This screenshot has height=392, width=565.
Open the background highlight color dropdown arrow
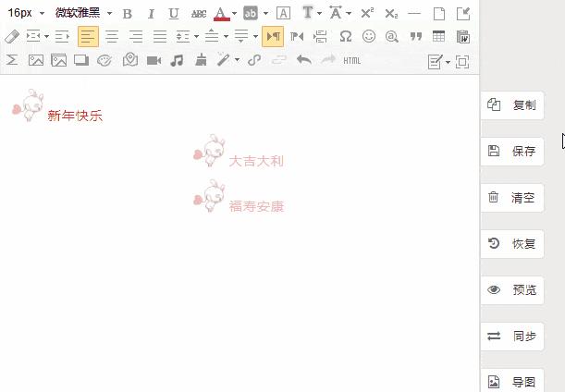(266, 14)
